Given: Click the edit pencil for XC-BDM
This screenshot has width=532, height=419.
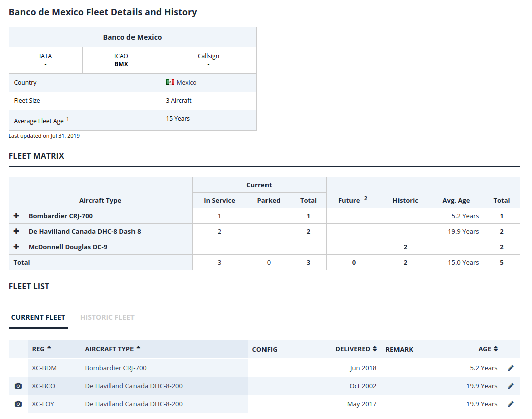Looking at the screenshot, I should (x=510, y=368).
